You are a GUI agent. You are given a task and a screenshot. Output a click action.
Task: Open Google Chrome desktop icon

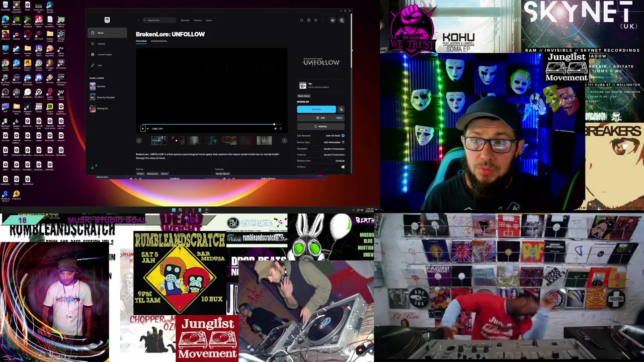pyautogui.click(x=5, y=64)
